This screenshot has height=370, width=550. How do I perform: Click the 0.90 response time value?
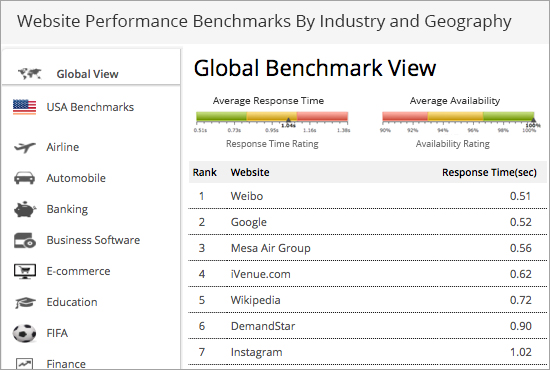click(521, 326)
